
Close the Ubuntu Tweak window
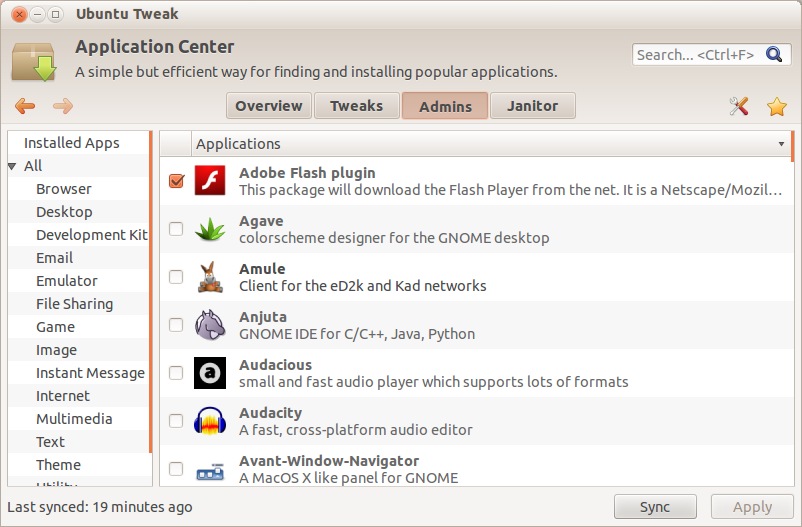click(19, 14)
